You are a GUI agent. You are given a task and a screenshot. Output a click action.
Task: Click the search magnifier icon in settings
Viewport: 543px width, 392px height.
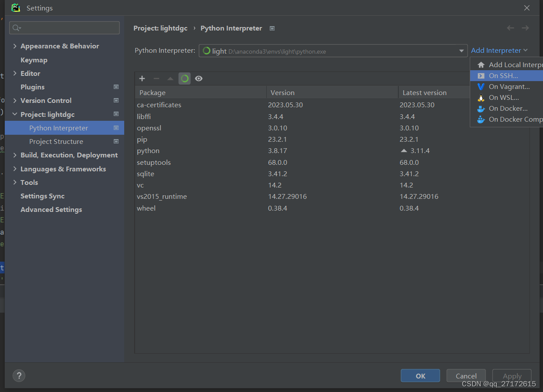click(17, 28)
